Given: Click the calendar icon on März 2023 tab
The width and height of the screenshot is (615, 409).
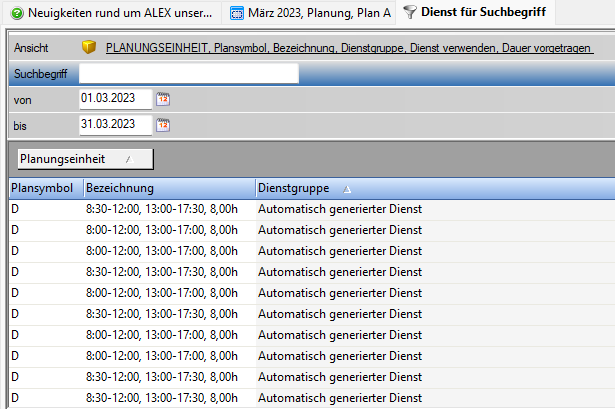Looking at the screenshot, I should [x=237, y=14].
